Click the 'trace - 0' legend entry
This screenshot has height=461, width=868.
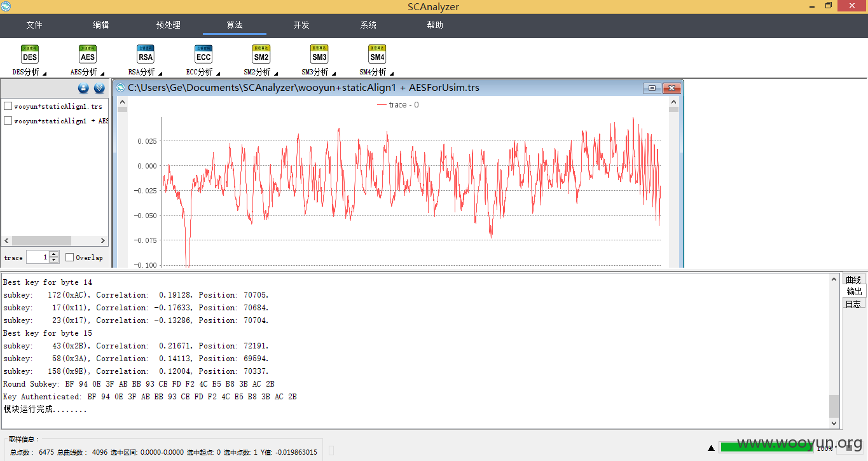[398, 105]
